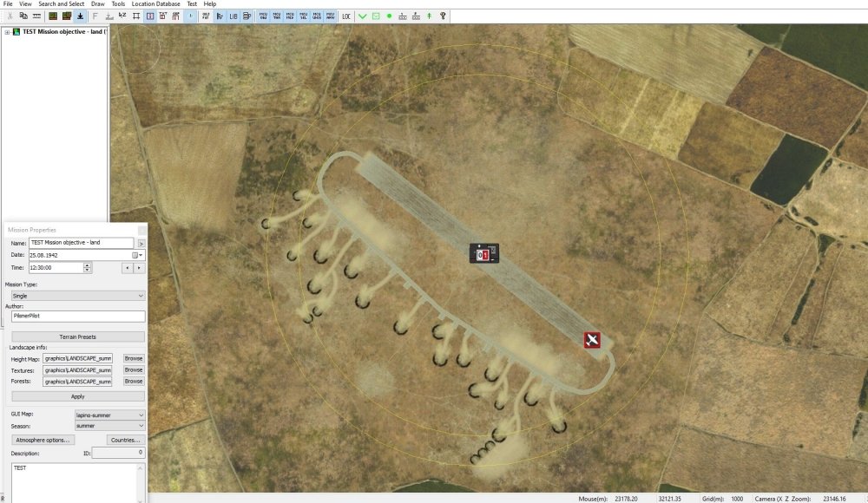Select the kz height display tool
The height and width of the screenshot is (503, 868).
click(x=122, y=16)
